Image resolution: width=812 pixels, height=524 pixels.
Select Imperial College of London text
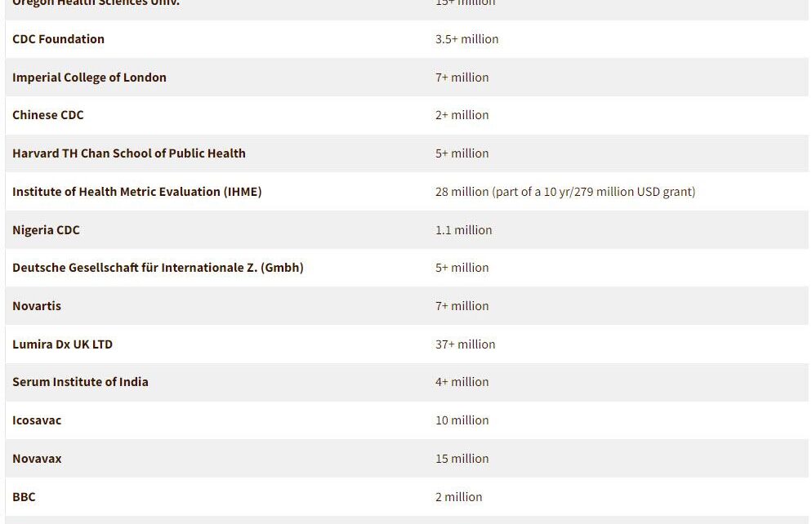point(89,78)
